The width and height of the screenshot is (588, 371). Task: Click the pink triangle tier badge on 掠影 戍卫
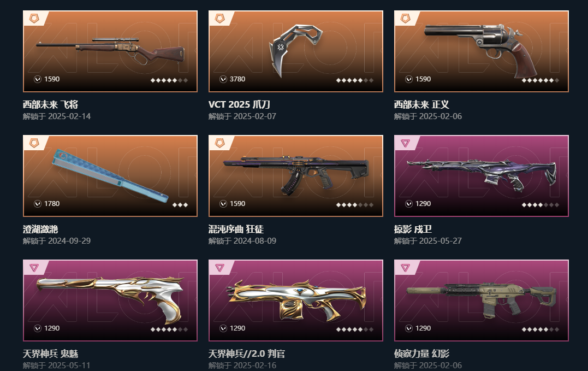click(405, 143)
